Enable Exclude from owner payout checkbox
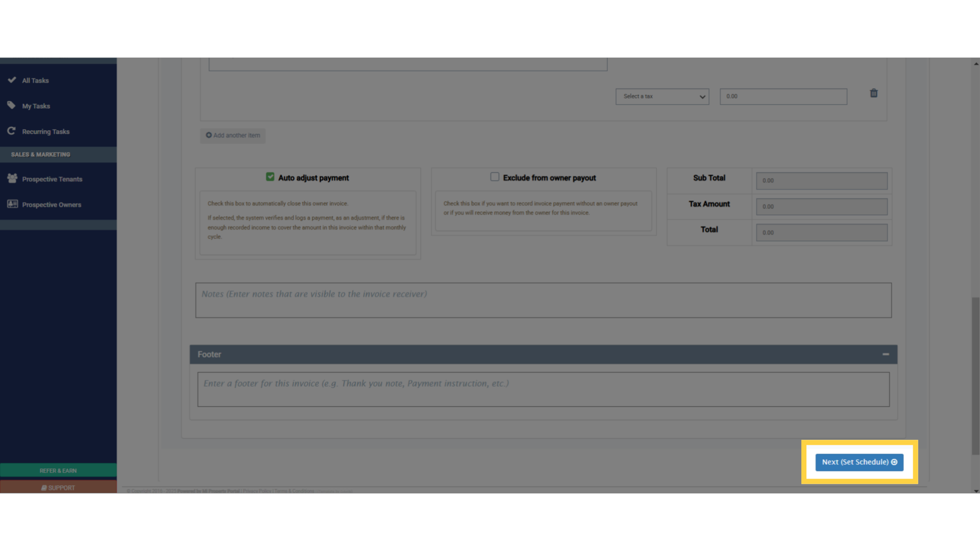 click(495, 177)
